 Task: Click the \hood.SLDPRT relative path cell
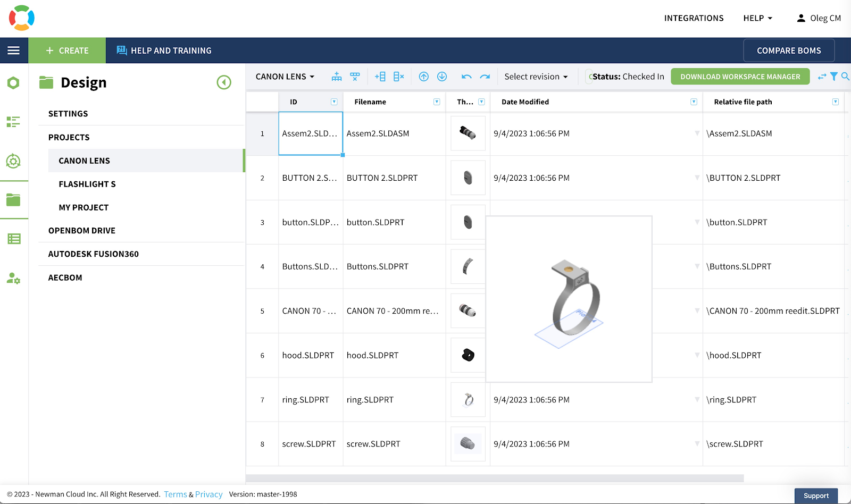pyautogui.click(x=773, y=355)
